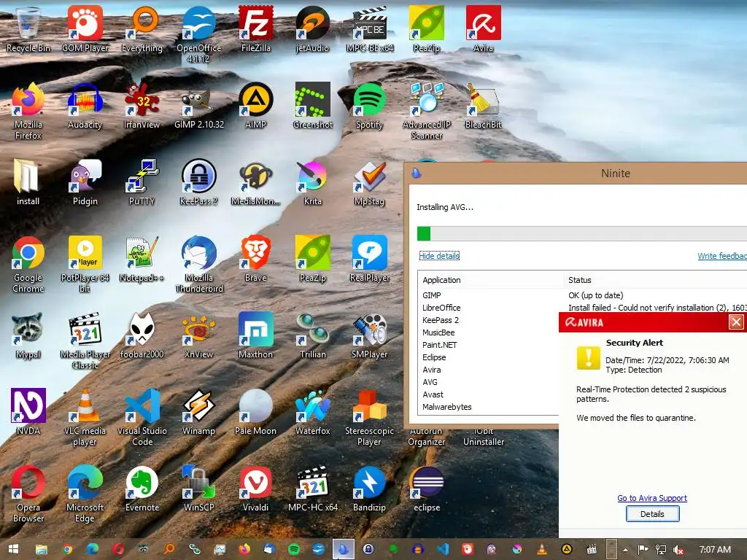
Task: Click Write feedback link in Ninite
Action: pyautogui.click(x=722, y=256)
